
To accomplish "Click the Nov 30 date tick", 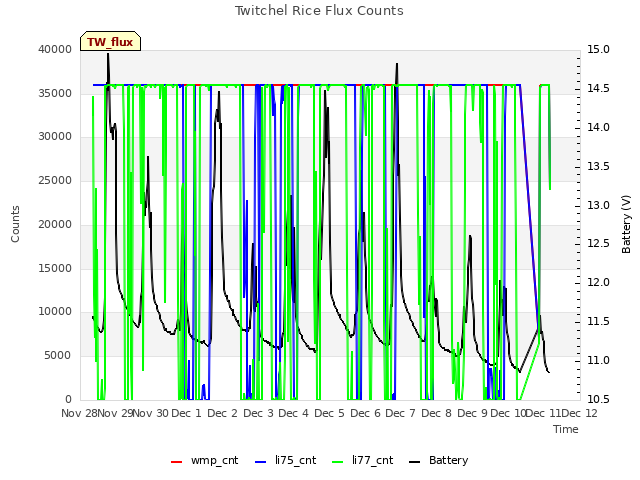I will [151, 413].
